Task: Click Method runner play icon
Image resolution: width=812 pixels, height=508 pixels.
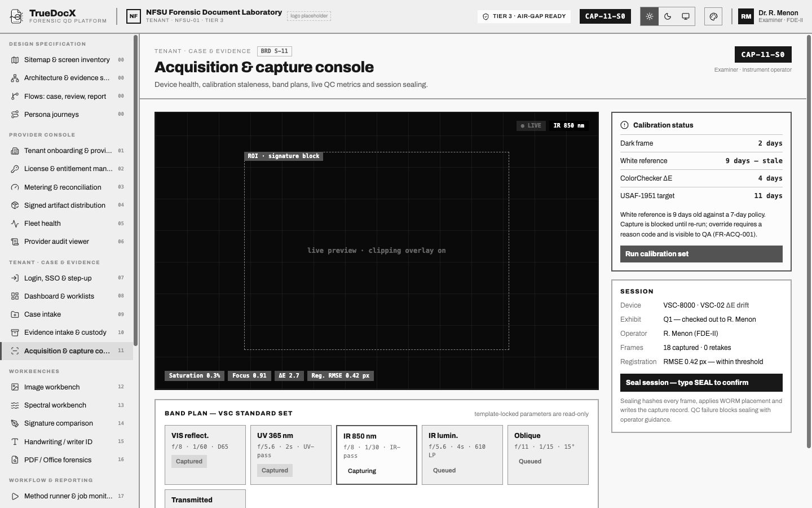Action: pyautogui.click(x=15, y=496)
